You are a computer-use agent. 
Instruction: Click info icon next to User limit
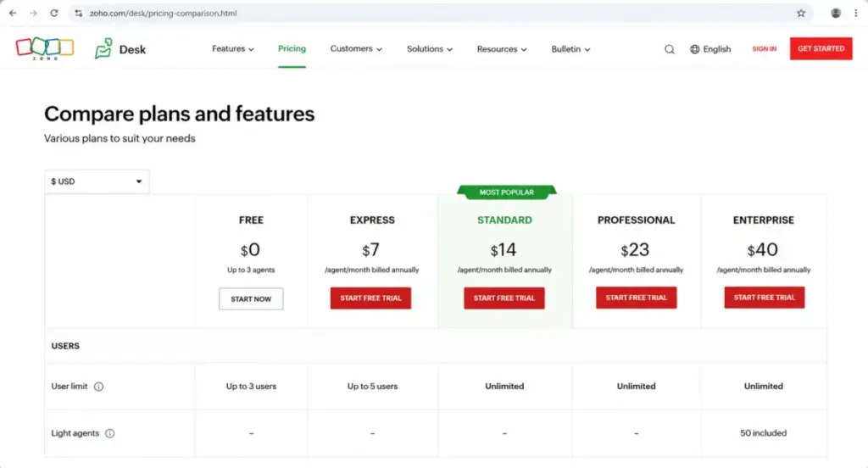click(x=98, y=387)
